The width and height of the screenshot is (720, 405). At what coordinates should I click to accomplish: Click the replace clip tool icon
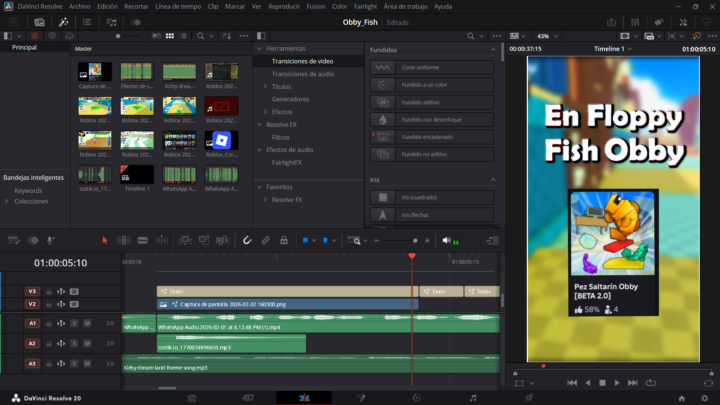coord(223,240)
